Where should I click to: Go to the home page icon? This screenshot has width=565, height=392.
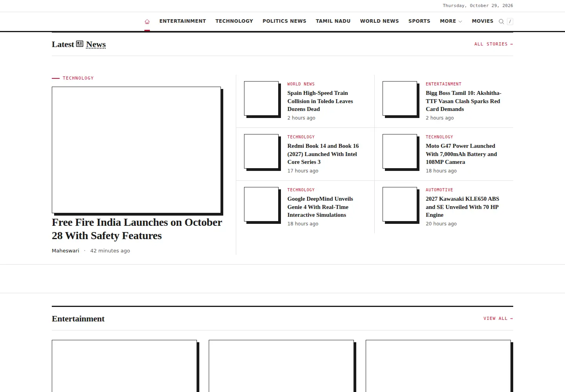pyautogui.click(x=147, y=22)
